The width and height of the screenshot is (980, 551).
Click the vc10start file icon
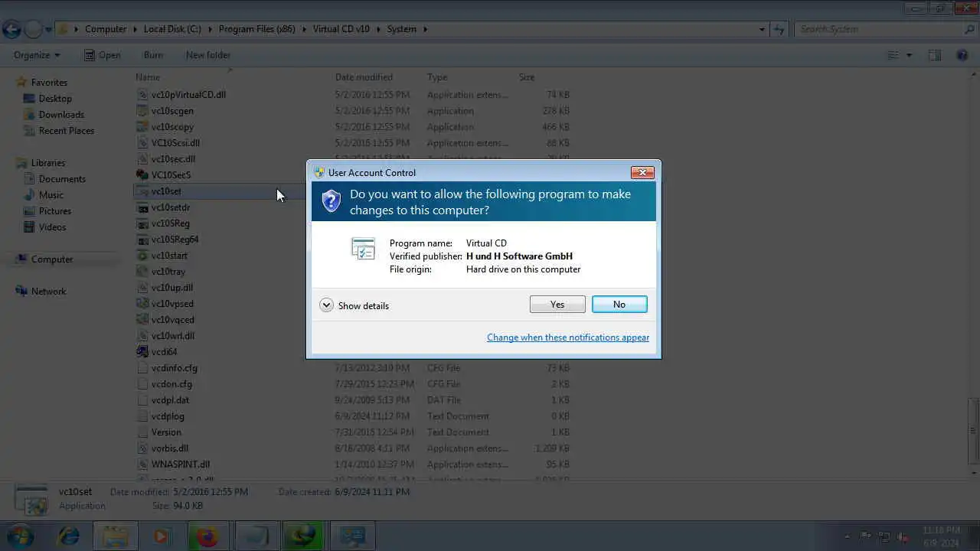click(142, 256)
